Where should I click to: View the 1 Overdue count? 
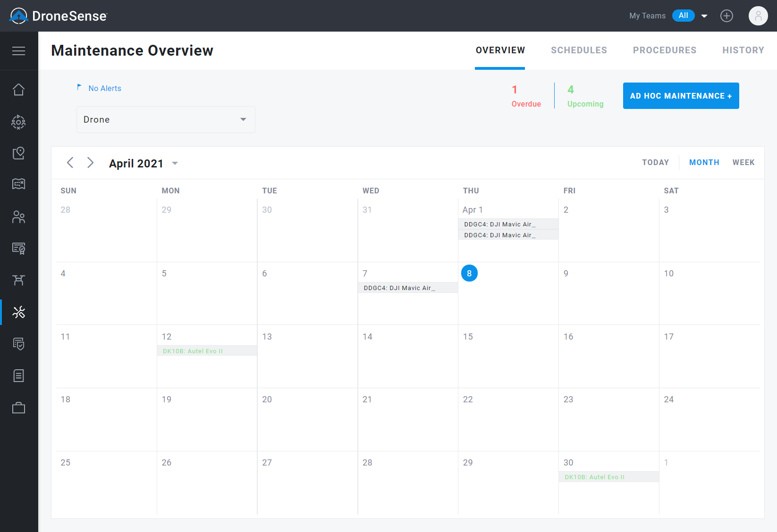(526, 96)
